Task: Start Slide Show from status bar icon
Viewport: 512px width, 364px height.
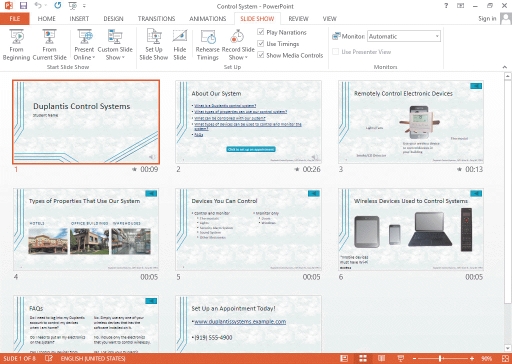Action: (x=401, y=358)
